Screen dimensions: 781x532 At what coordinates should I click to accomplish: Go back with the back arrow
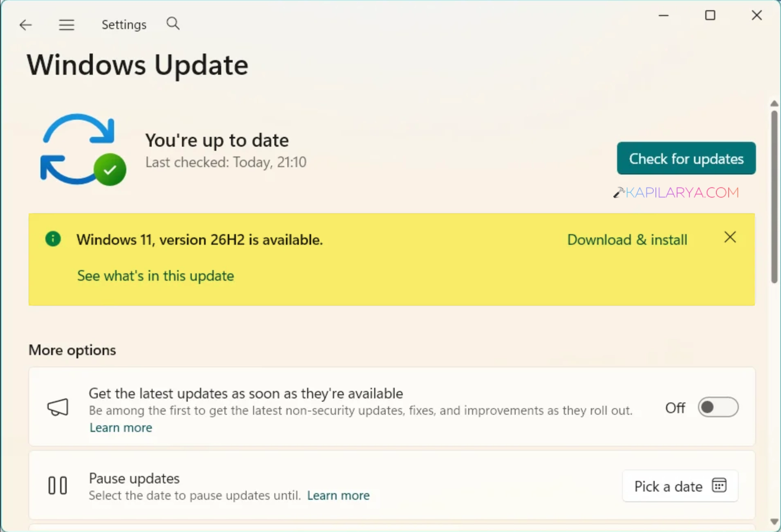click(25, 25)
